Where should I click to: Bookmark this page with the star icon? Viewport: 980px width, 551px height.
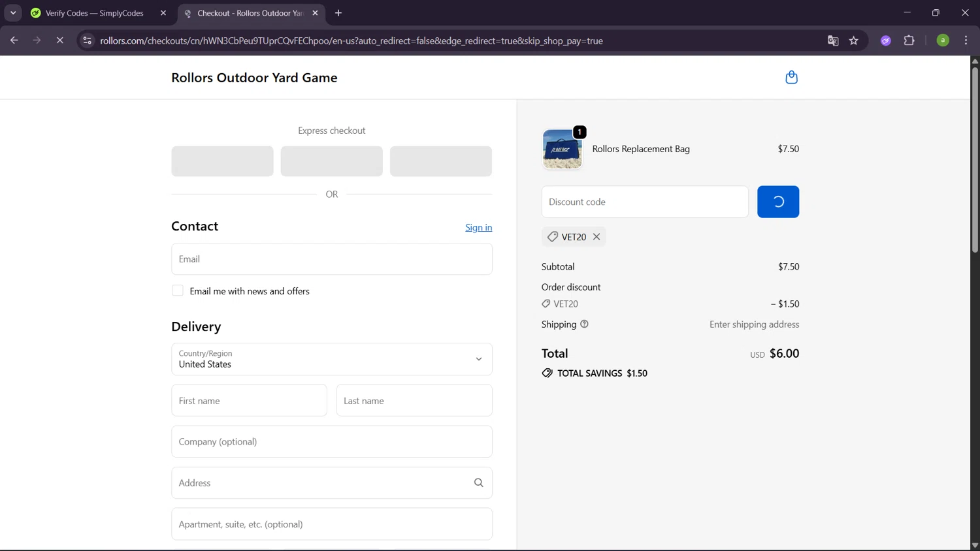[x=854, y=40]
